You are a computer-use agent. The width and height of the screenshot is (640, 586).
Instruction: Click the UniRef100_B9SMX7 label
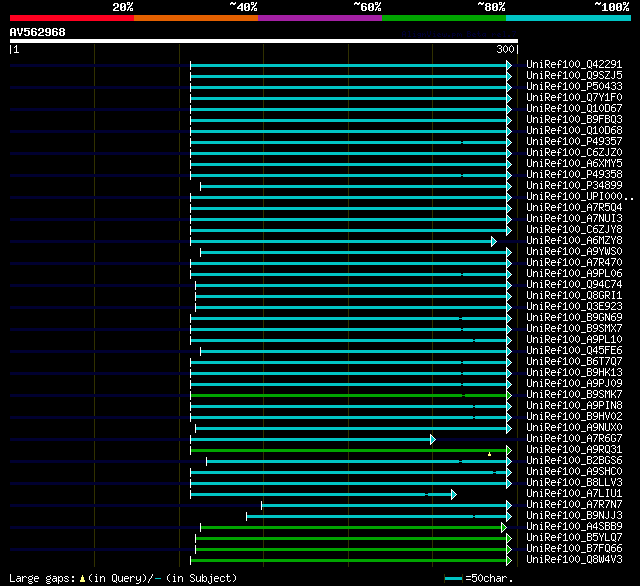tap(574, 329)
